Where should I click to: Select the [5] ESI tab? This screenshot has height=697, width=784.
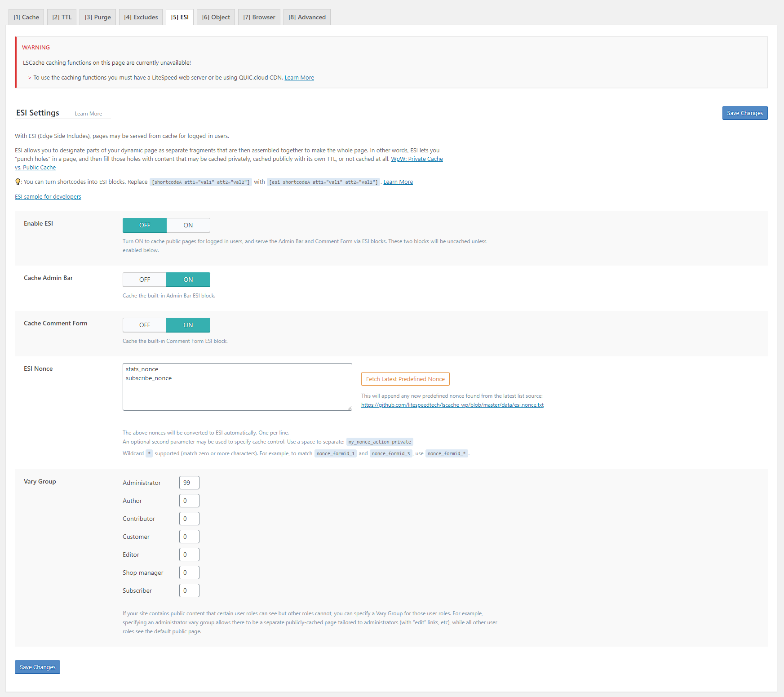point(180,17)
